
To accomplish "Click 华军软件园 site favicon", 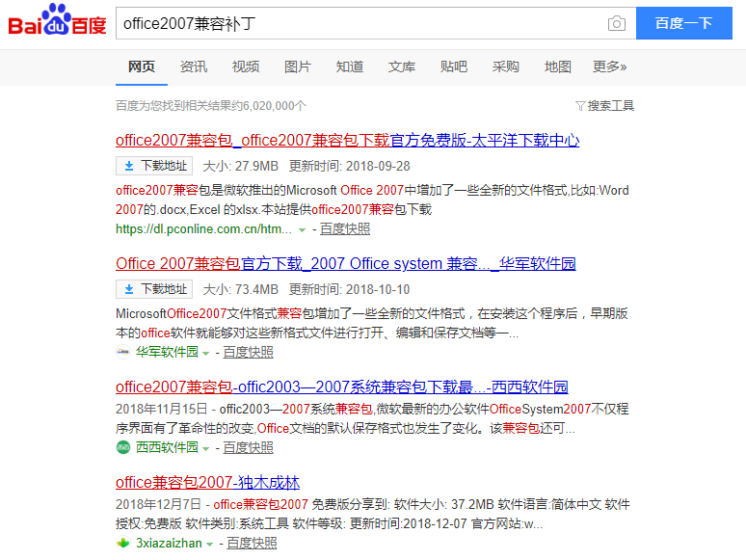I will tap(123, 352).
